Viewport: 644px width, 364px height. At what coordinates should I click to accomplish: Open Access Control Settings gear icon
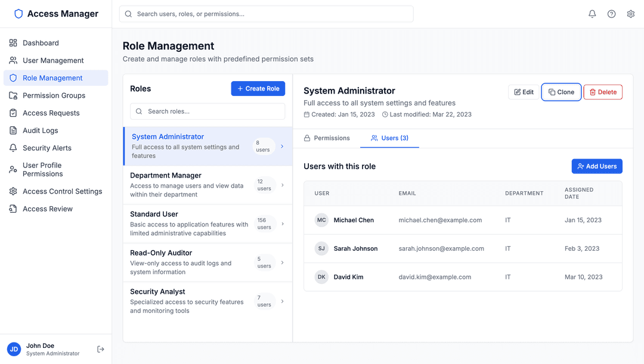coord(13,192)
